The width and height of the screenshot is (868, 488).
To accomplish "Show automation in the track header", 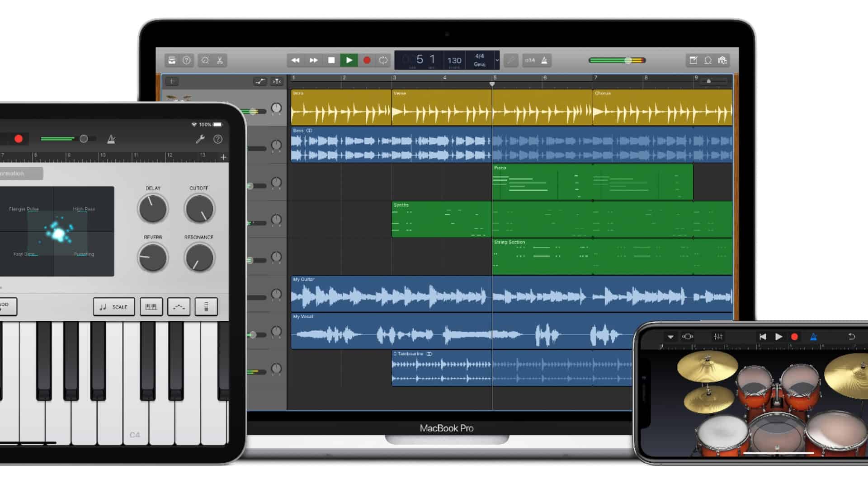I will point(260,81).
